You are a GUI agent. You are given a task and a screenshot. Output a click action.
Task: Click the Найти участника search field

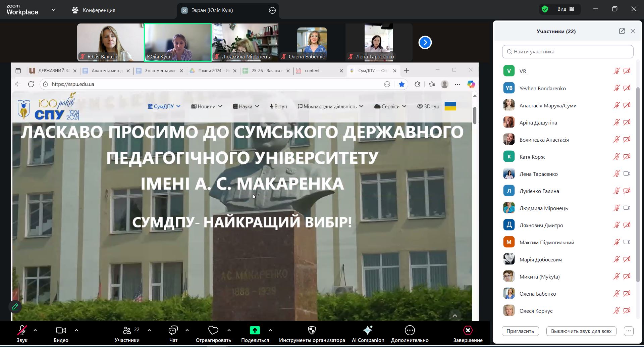pos(568,52)
